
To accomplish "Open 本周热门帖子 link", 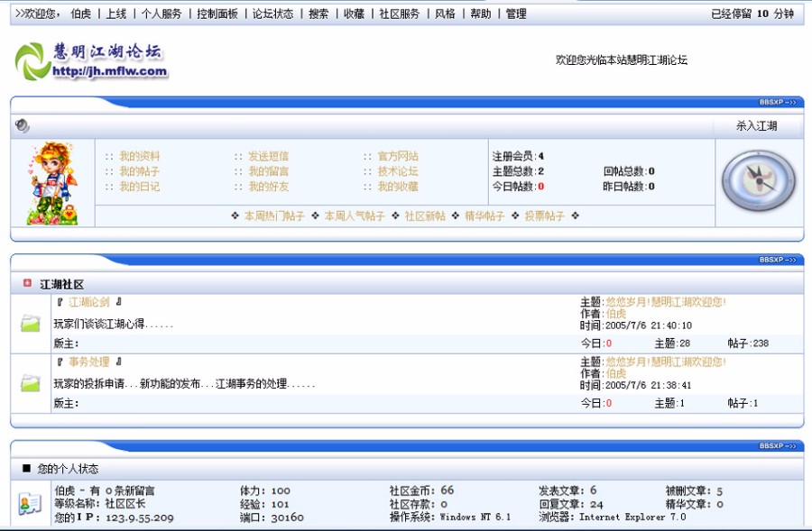I will tap(274, 215).
